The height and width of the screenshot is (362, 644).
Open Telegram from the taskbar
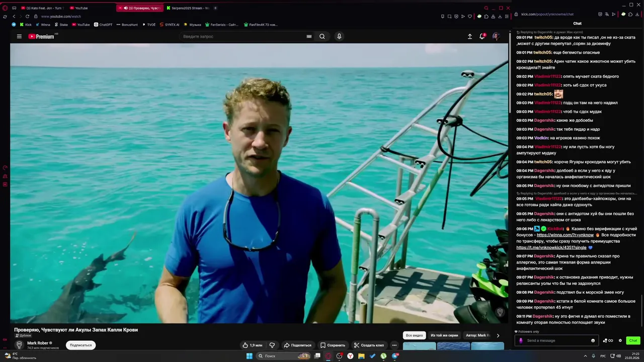point(395,356)
